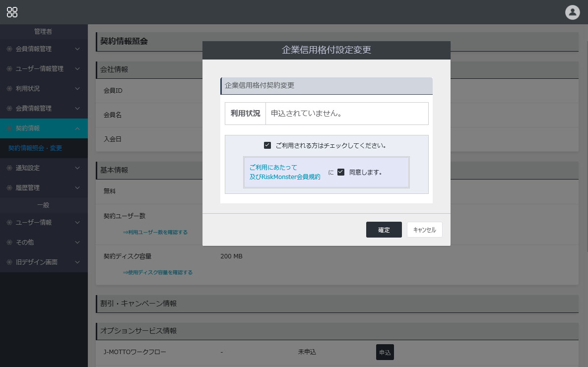Click the user profile avatar icon
The height and width of the screenshot is (367, 588).
(573, 12)
